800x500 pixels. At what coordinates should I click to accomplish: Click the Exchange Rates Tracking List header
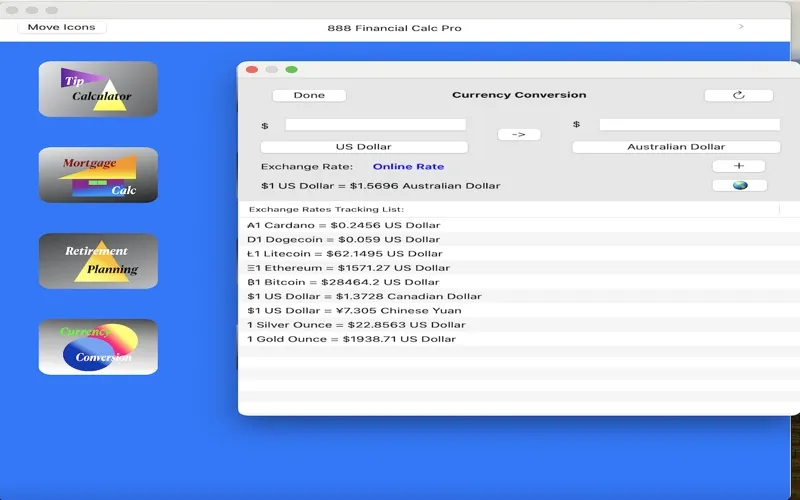(327, 209)
